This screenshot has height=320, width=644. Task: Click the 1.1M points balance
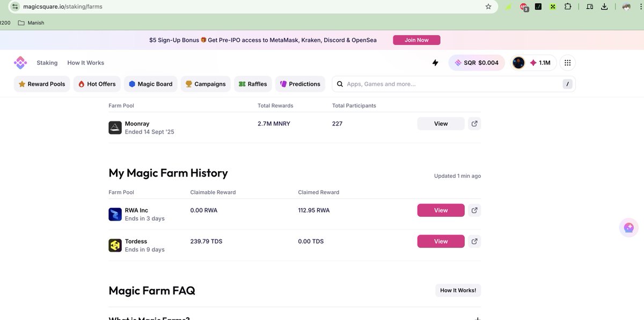point(540,63)
